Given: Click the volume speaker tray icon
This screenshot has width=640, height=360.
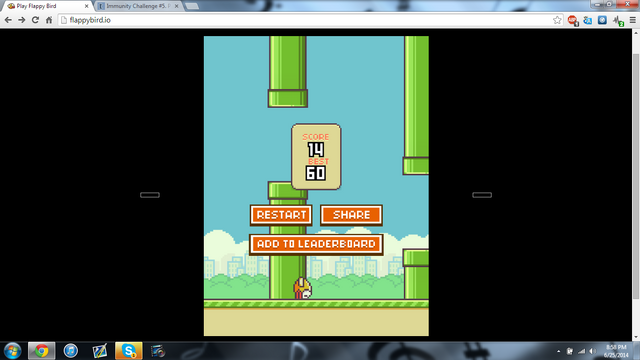Looking at the screenshot, I should (593, 351).
